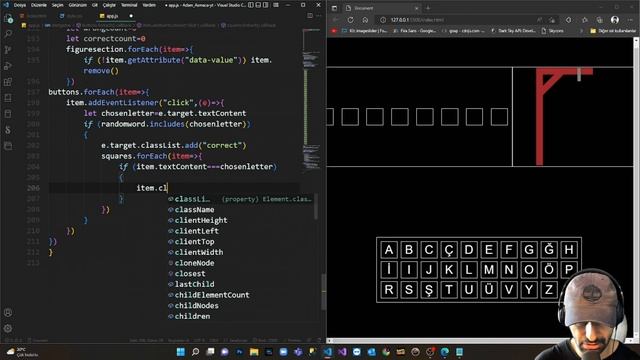Open the Skycons bookmark
The height and width of the screenshot is (360, 640).
tap(552, 31)
